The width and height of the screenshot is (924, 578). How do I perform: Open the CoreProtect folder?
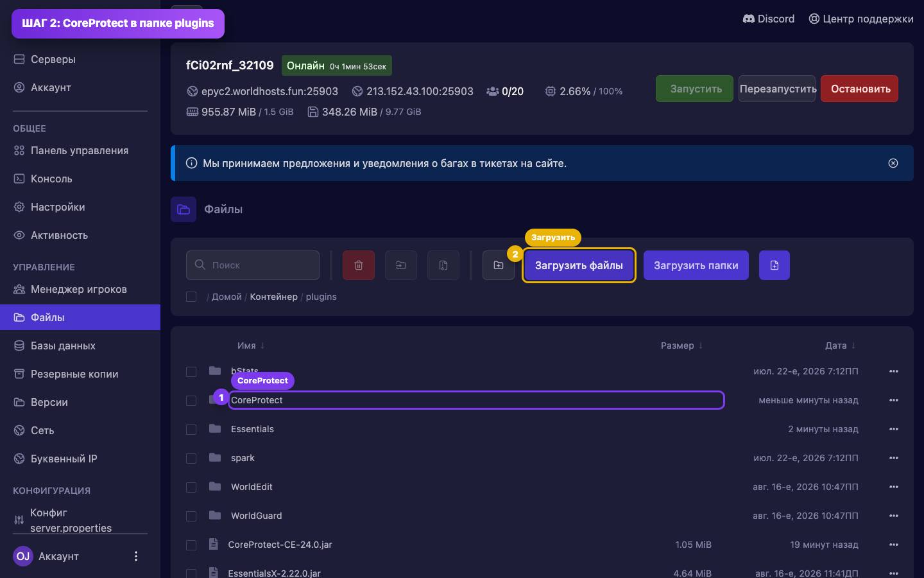coord(257,400)
